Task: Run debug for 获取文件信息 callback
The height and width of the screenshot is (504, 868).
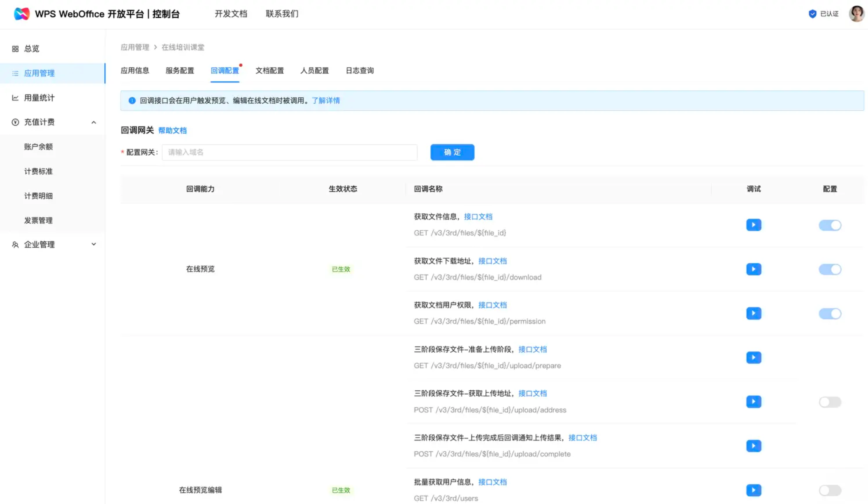Action: pos(753,225)
